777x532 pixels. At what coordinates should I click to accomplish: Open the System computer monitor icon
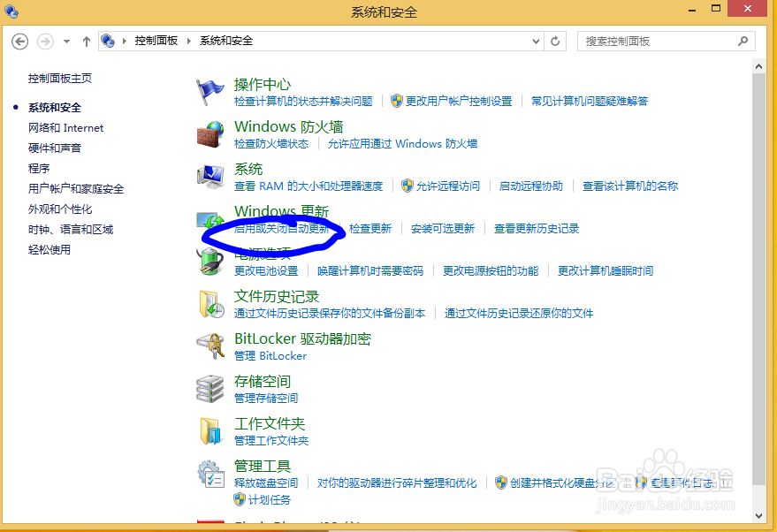point(210,177)
